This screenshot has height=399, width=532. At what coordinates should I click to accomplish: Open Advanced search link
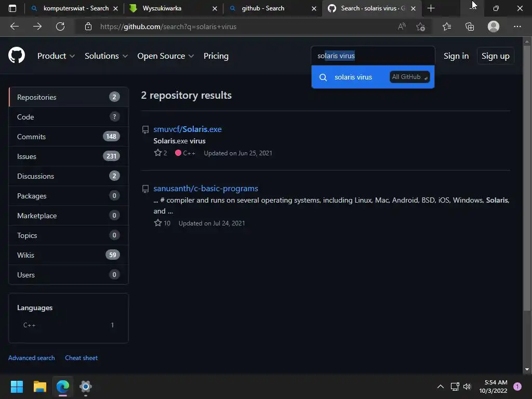click(32, 357)
